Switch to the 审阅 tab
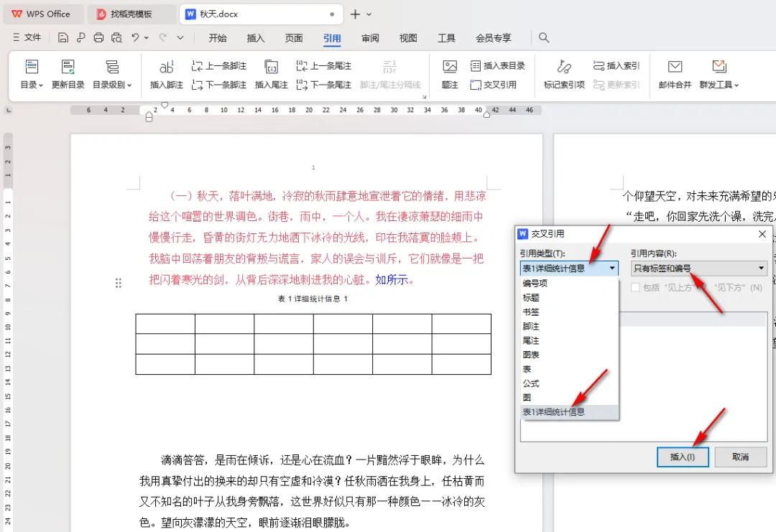This screenshot has width=776, height=532. 370,38
